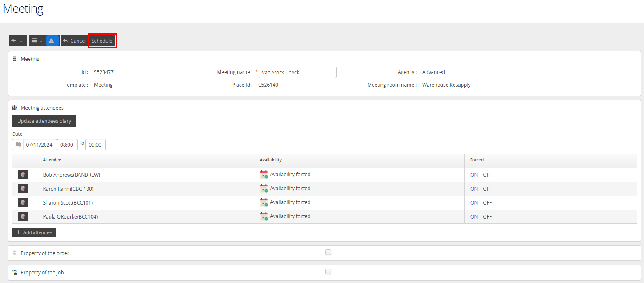Click the Add attendee button
644x283 pixels.
click(34, 232)
